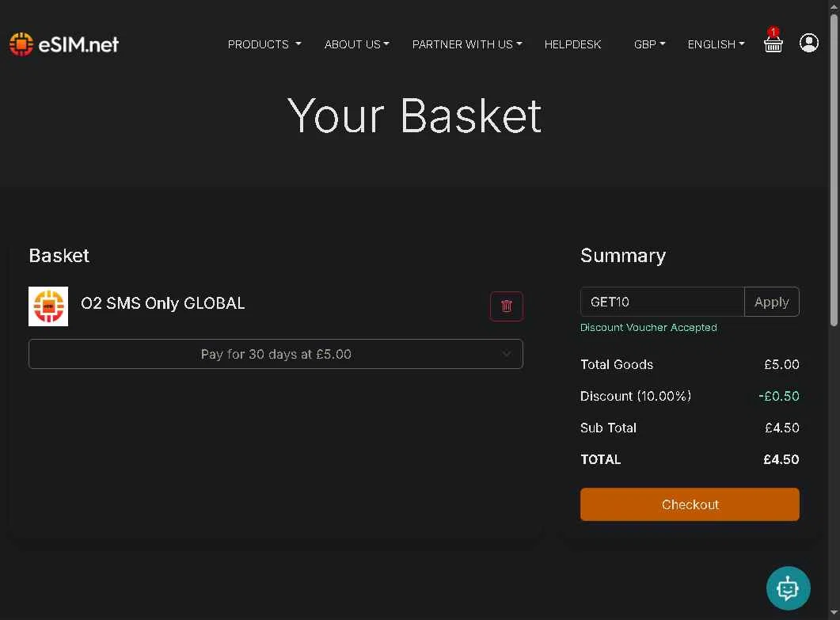Image resolution: width=840 pixels, height=620 pixels.
Task: Click the 'Your Basket' page heading
Action: click(414, 116)
